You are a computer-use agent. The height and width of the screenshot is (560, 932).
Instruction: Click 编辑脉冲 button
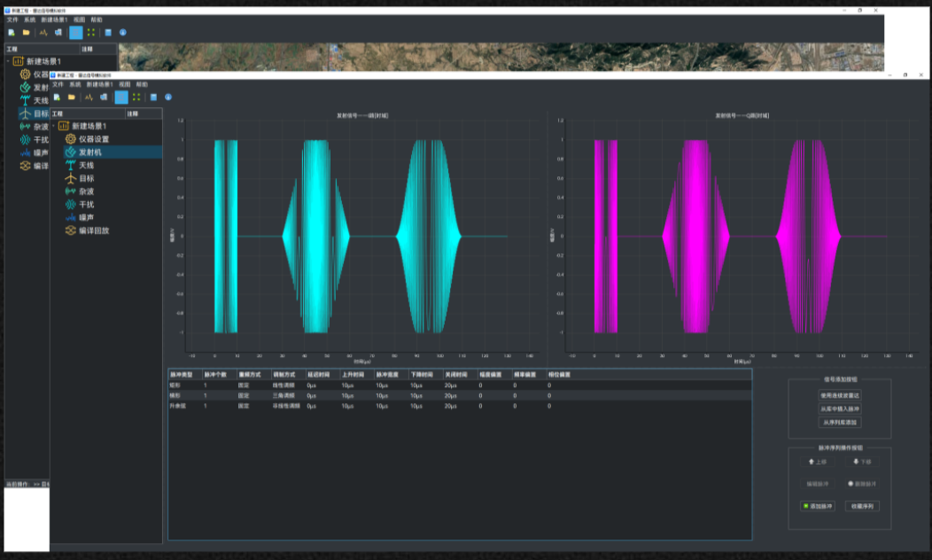click(x=818, y=484)
